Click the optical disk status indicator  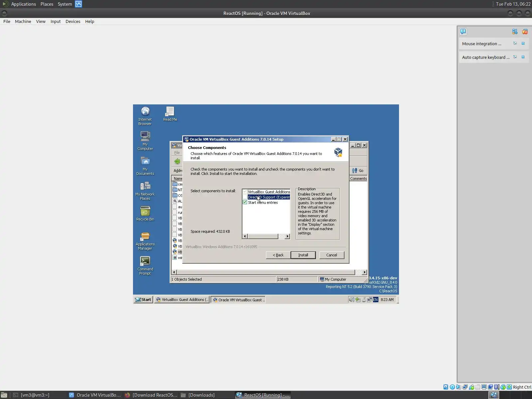point(452,387)
